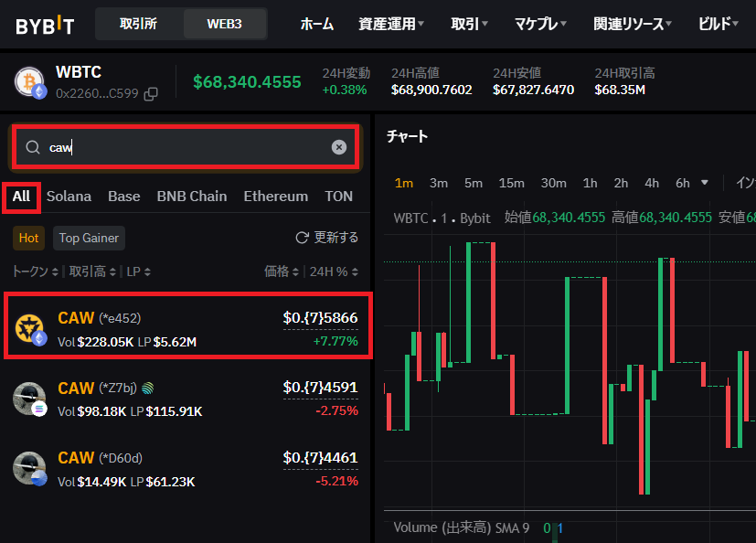756x543 pixels.
Task: Select the BNB Chain tab
Action: click(191, 197)
